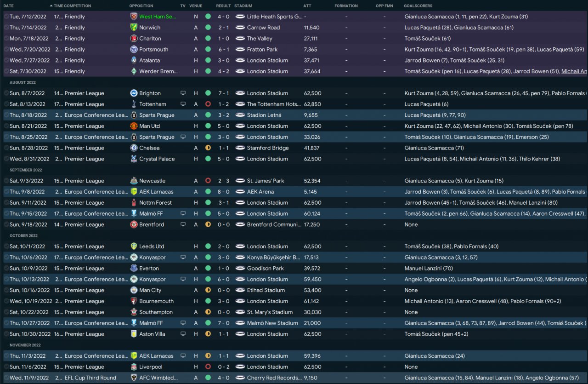This screenshot has width=588, height=384.
Task: Click the Result column header
Action: coord(223,6)
